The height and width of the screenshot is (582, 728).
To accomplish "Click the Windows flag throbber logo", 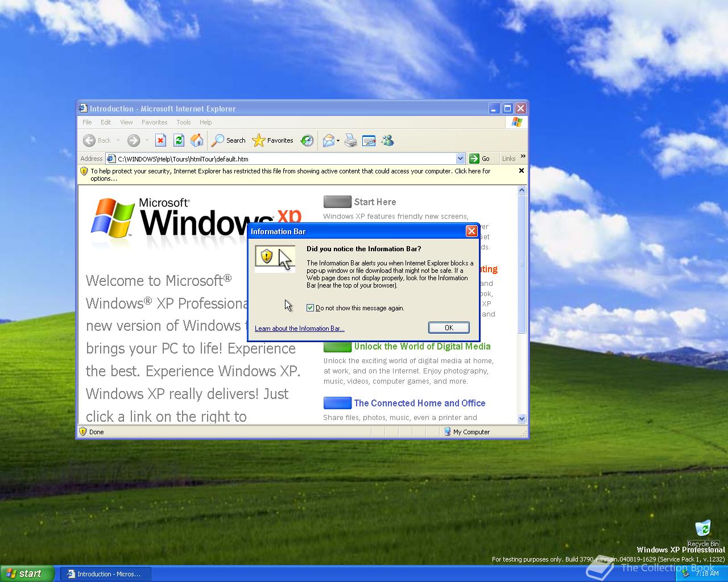I will (516, 122).
